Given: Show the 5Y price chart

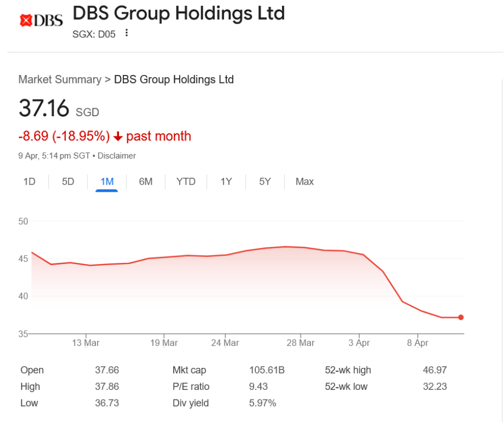Looking at the screenshot, I should coord(265,182).
